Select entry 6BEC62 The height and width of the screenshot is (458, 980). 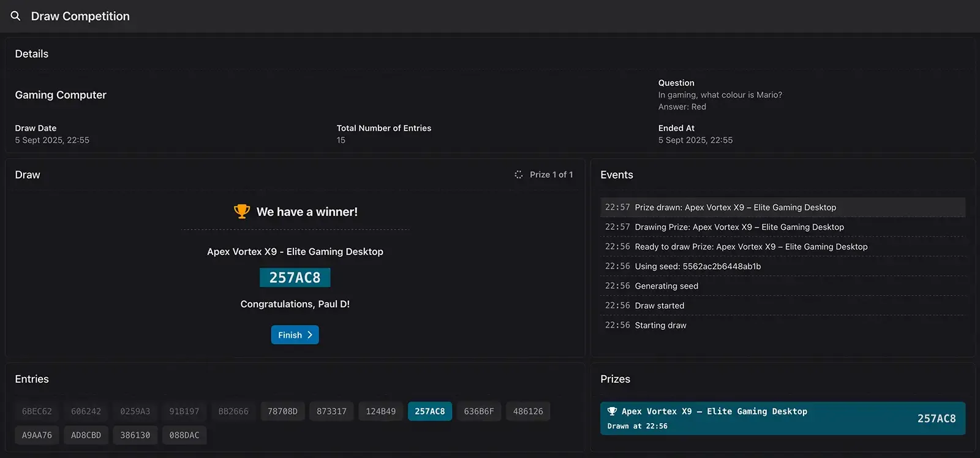(x=37, y=411)
